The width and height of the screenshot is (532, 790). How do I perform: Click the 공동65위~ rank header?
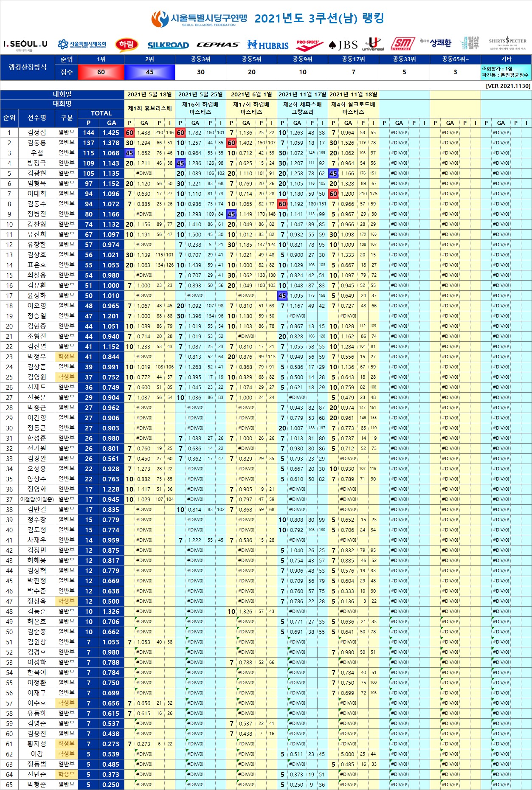455,59
